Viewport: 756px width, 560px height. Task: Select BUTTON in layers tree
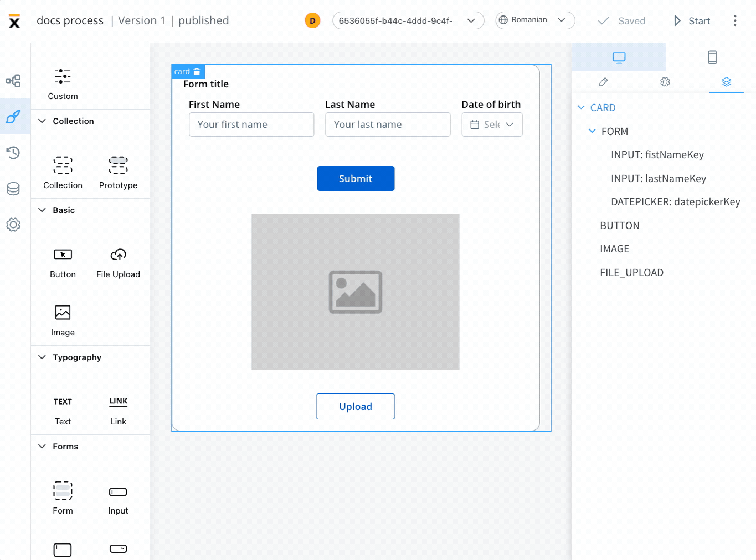click(620, 226)
